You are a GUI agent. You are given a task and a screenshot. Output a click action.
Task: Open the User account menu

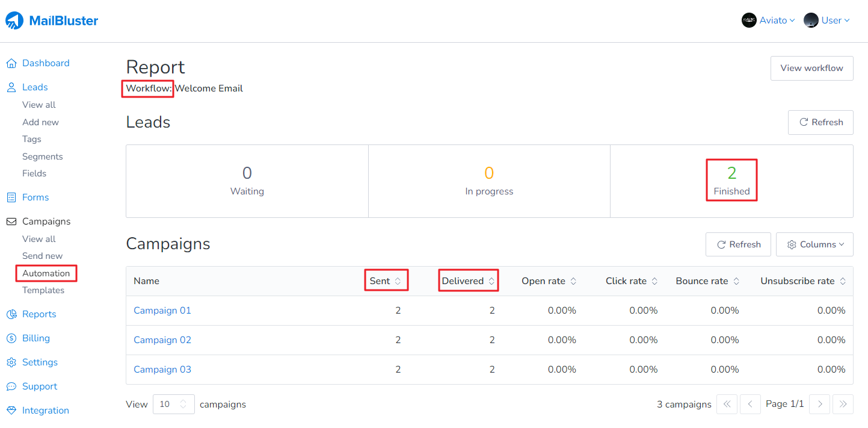pos(827,20)
